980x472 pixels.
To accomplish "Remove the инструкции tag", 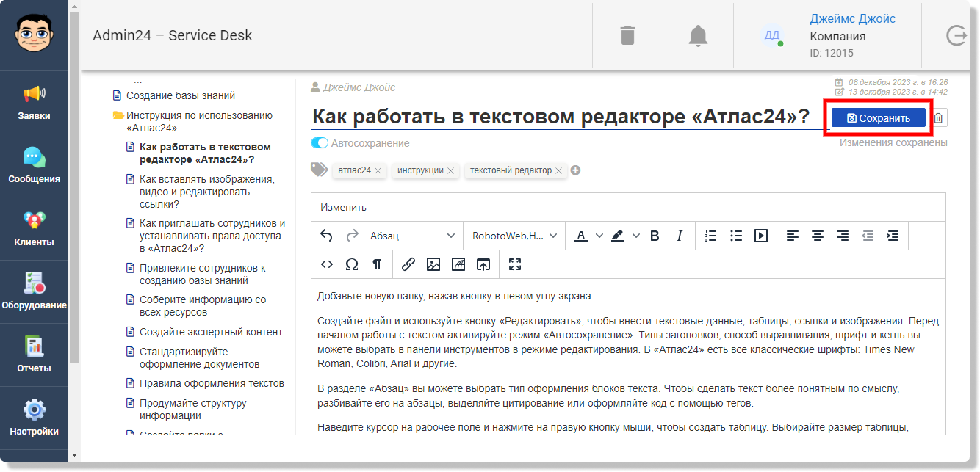I will [450, 170].
